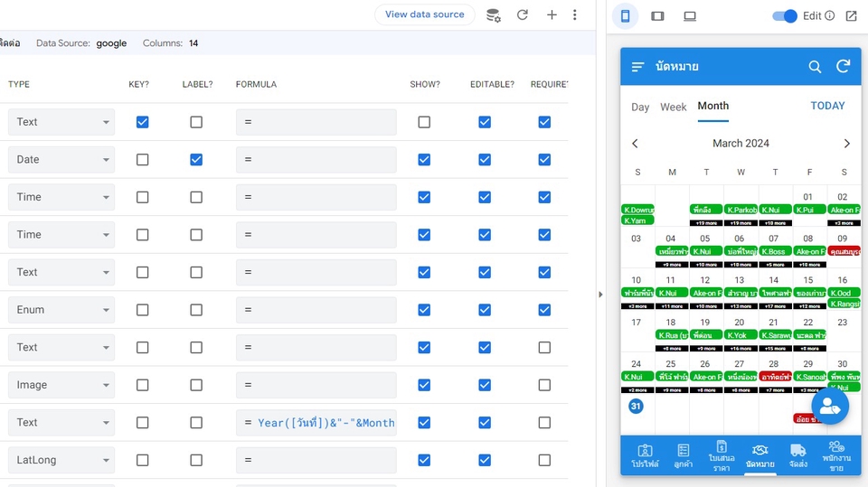Open พนักงานขาย view in bottom navigation
Screen dimensions: 868x487
click(835, 456)
